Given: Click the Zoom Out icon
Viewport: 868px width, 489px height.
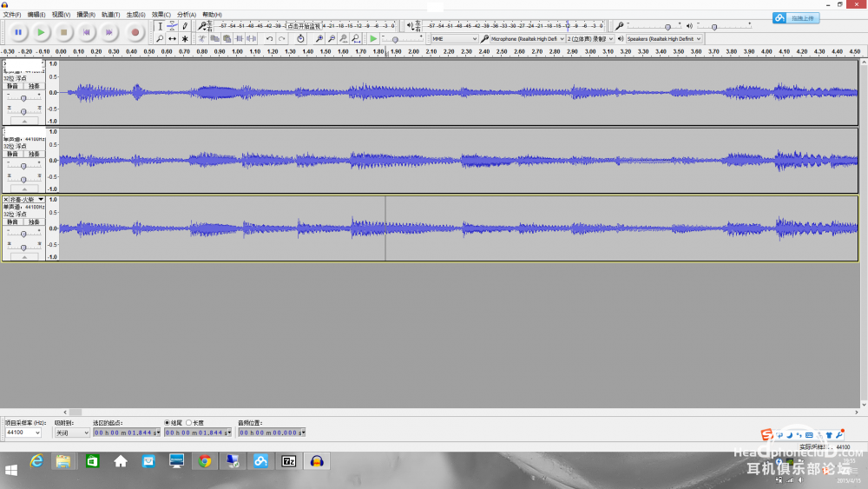Looking at the screenshot, I should [331, 39].
